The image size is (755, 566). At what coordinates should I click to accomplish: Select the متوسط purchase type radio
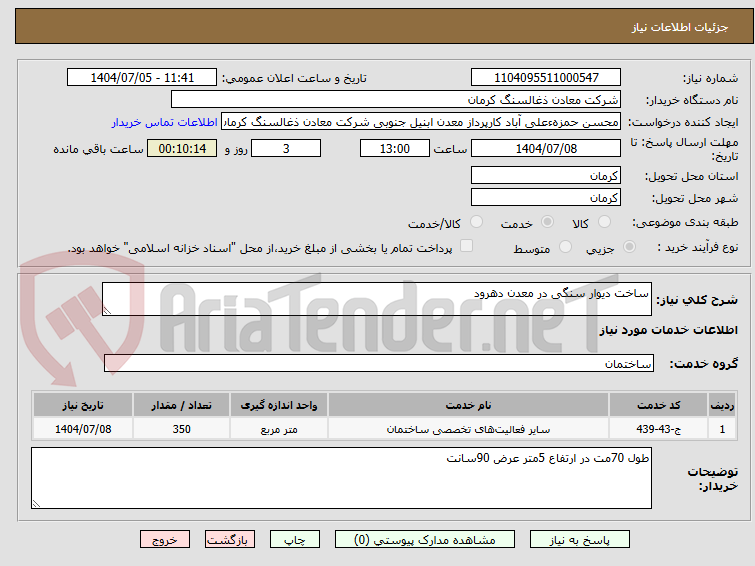point(565,247)
